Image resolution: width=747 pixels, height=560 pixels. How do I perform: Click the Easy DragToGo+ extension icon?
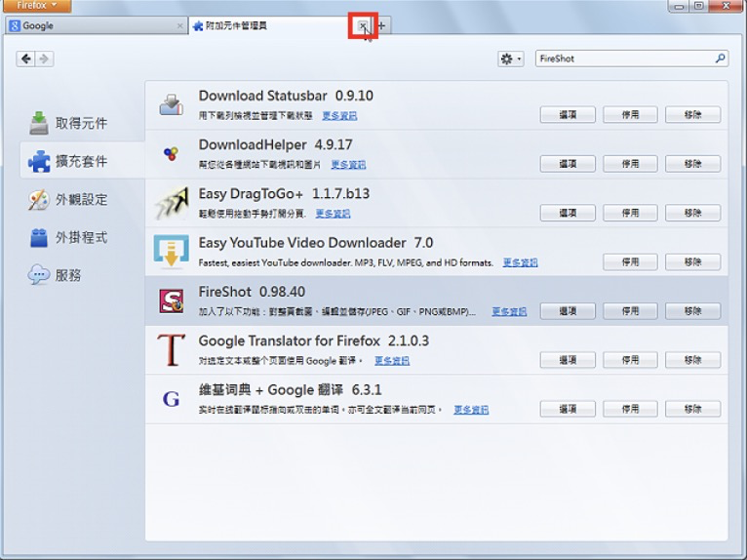171,203
